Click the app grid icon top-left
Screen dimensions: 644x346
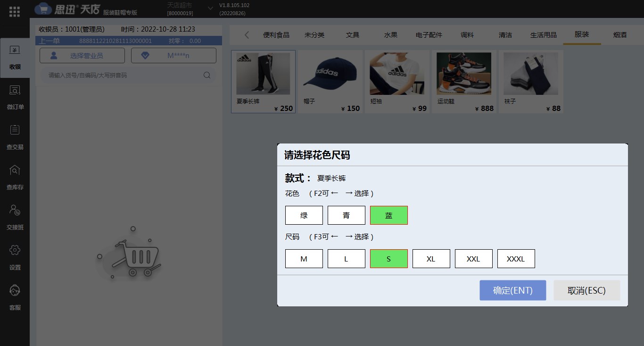pos(15,11)
